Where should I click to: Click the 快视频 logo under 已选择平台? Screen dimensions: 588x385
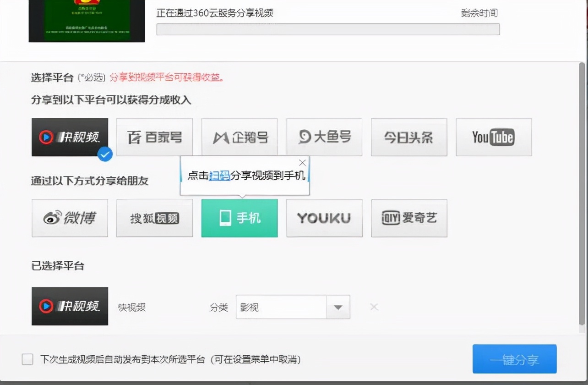70,306
